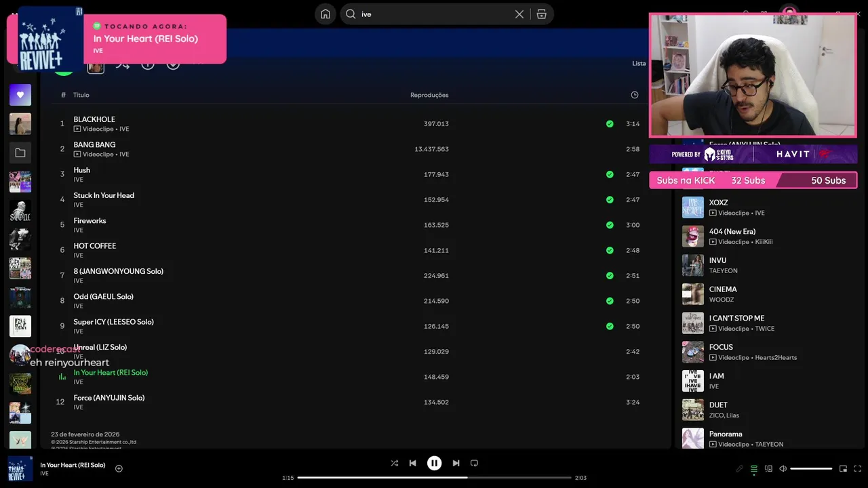
Task: Sort by the duration clock icon
Action: tap(635, 95)
